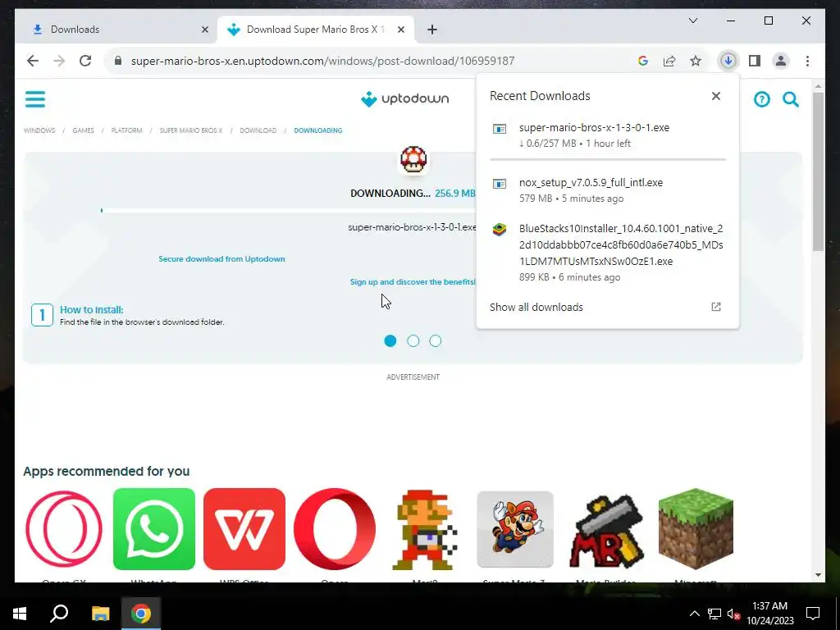Viewport: 840px width, 630px height.
Task: View site info lock icon
Action: [118, 61]
